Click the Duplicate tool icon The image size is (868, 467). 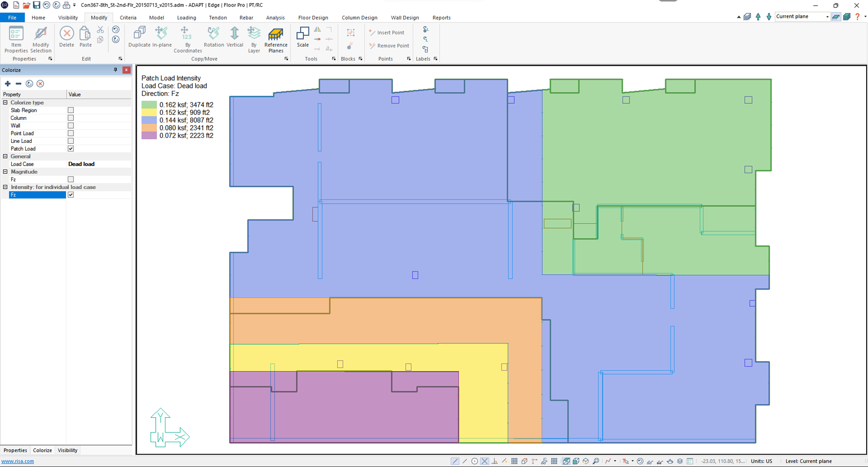(139, 33)
